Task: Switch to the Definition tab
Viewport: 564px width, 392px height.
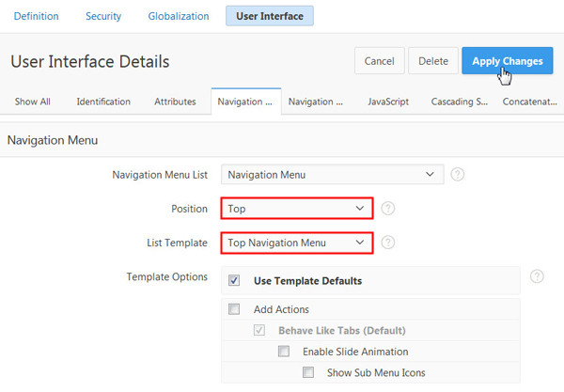Action: tap(36, 16)
